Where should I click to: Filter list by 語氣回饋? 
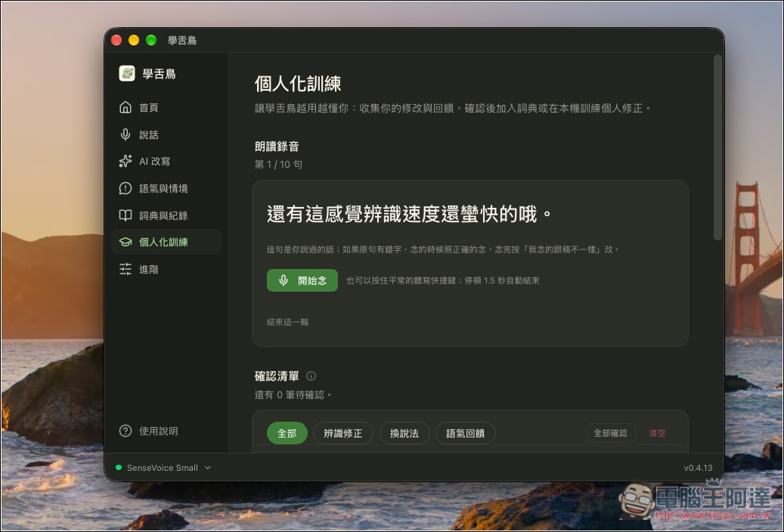click(x=466, y=433)
